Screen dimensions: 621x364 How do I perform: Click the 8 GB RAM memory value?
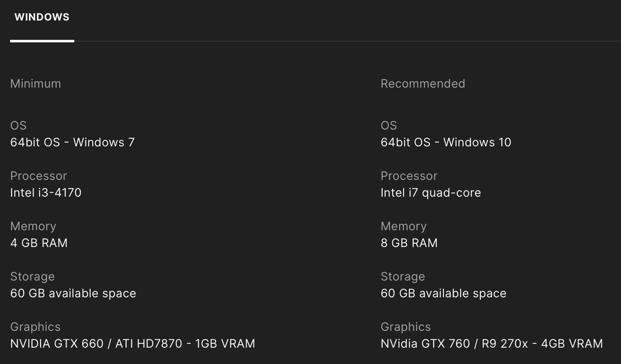[409, 243]
